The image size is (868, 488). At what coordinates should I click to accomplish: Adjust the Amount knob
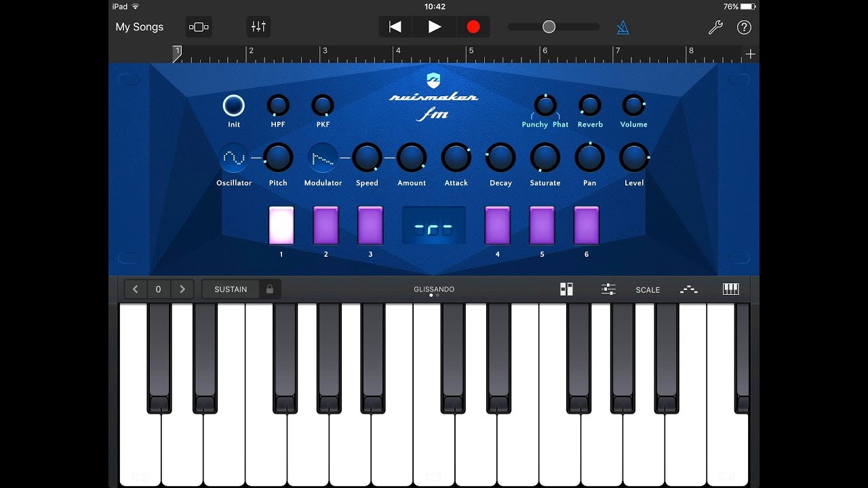[412, 158]
